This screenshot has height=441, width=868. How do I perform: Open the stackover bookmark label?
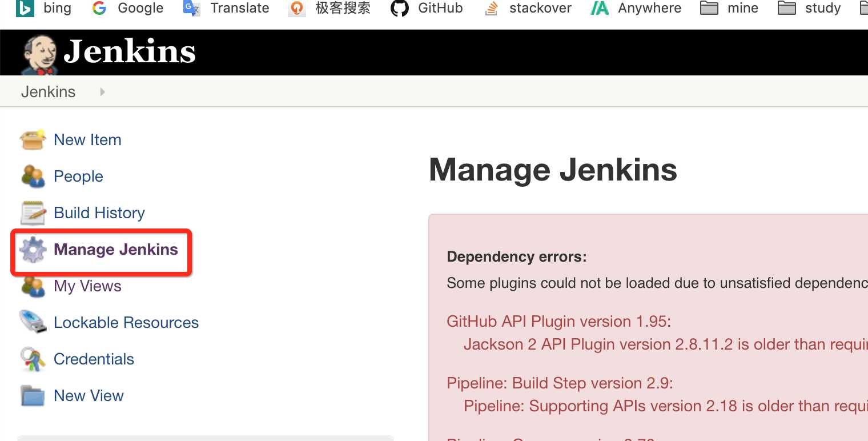pyautogui.click(x=540, y=8)
